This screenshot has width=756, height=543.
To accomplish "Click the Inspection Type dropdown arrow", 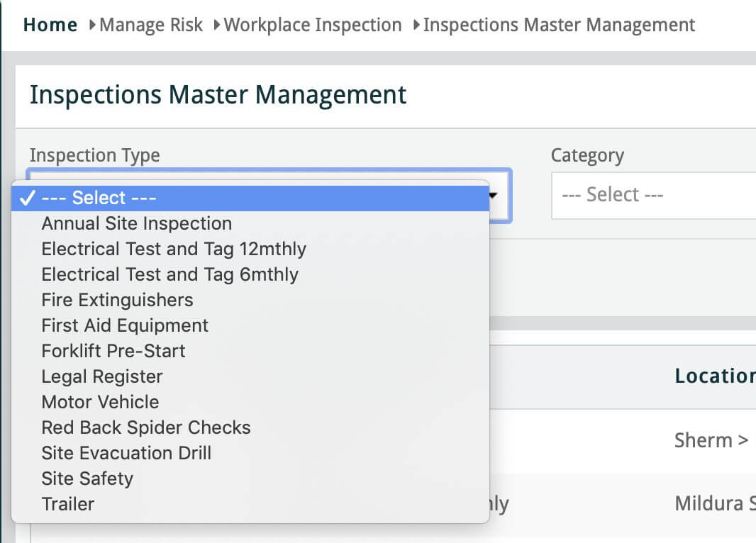I will coord(499,195).
